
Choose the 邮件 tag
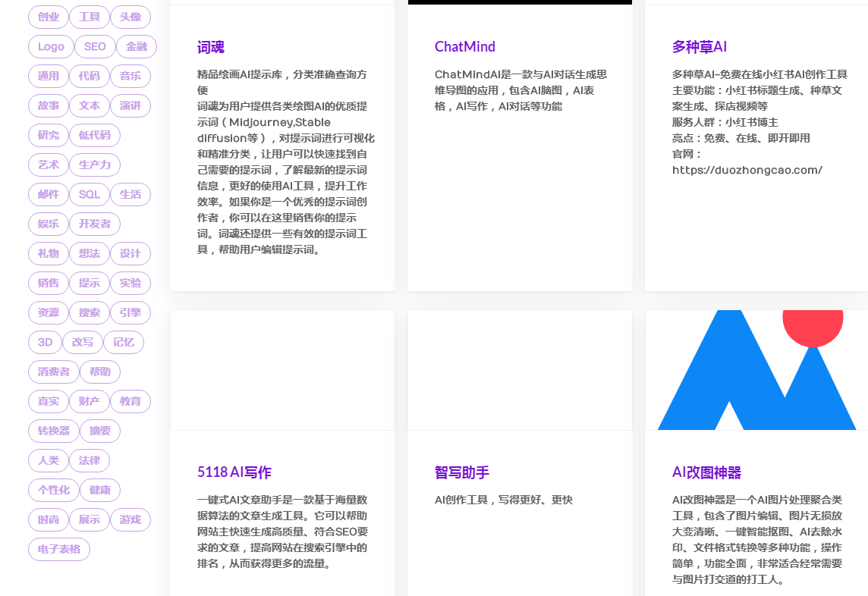[48, 194]
